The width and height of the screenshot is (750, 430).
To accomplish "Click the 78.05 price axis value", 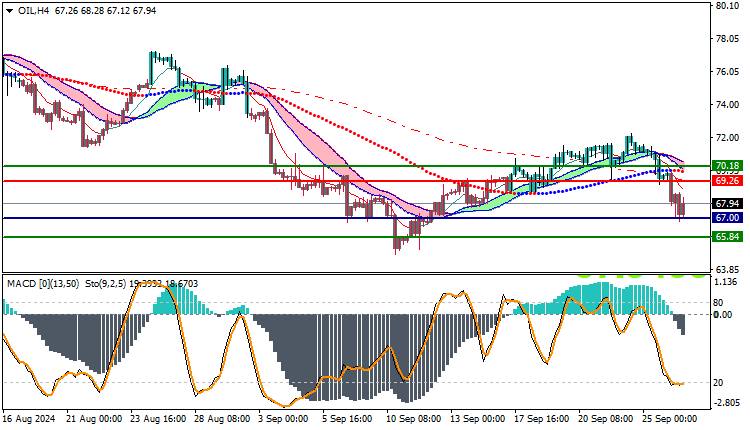I will (728, 39).
